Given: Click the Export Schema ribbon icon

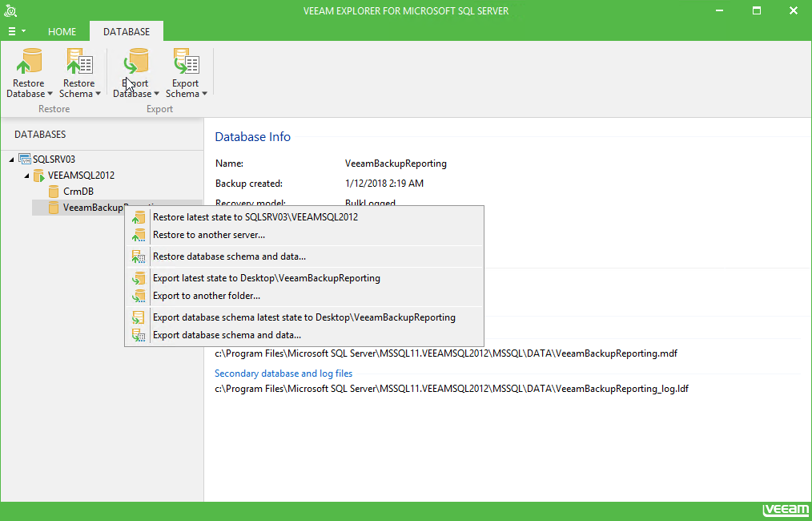Looking at the screenshot, I should click(x=186, y=63).
